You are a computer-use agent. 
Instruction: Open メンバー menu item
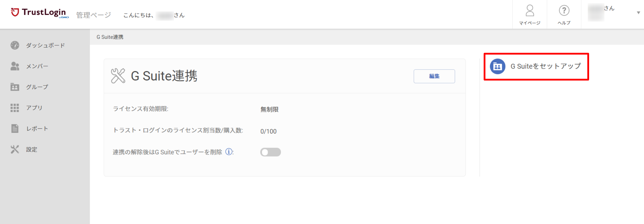37,66
